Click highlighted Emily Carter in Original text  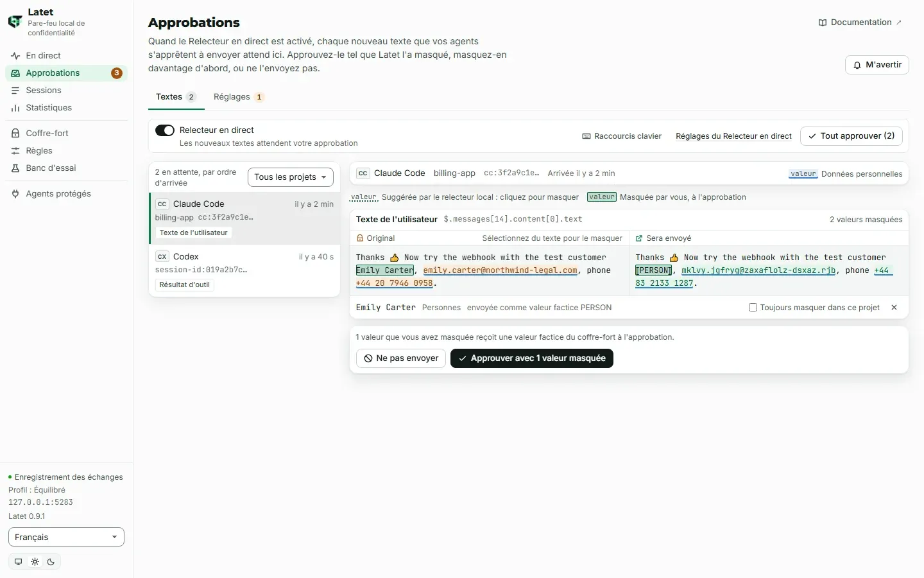click(385, 270)
